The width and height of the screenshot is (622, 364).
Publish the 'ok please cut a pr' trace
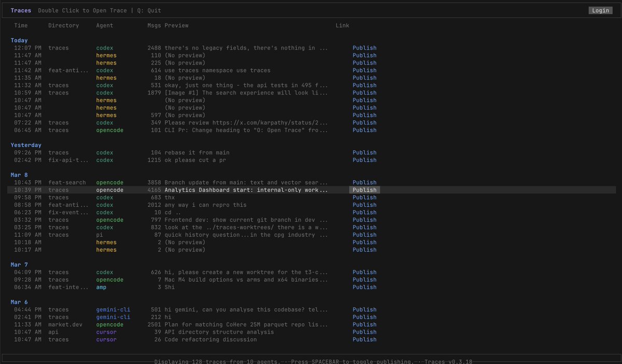(364, 160)
